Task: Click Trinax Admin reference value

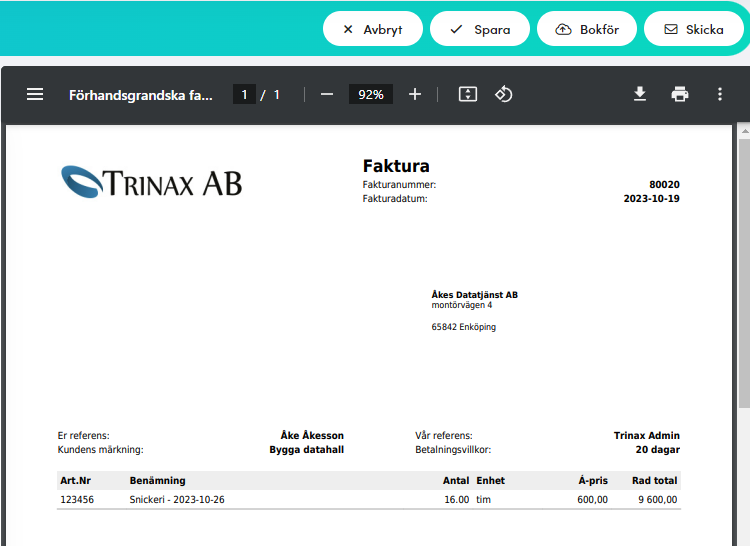Action: click(647, 436)
